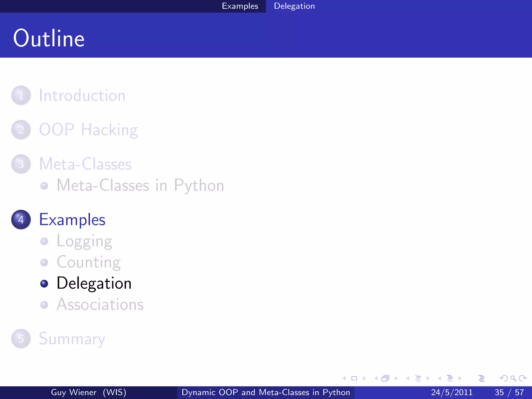The height and width of the screenshot is (399, 532).
Task: Click the next subsection arrow in the navigation bar
Action: 428,378
